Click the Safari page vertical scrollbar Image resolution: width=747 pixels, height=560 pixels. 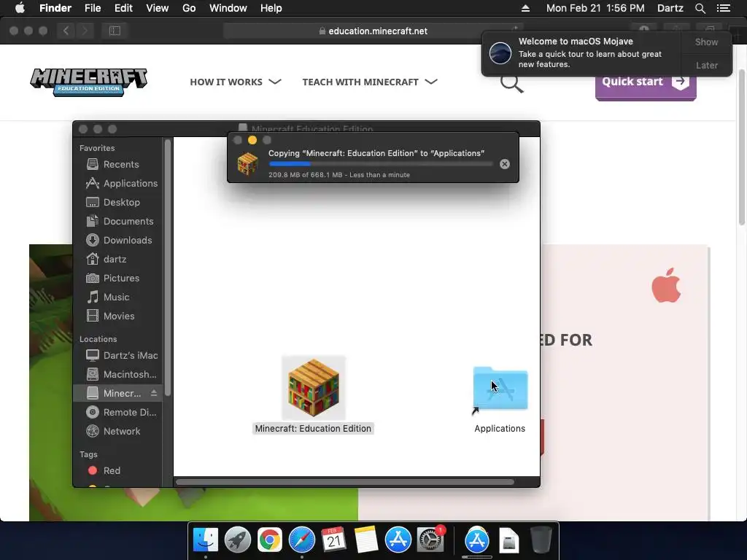(x=742, y=147)
